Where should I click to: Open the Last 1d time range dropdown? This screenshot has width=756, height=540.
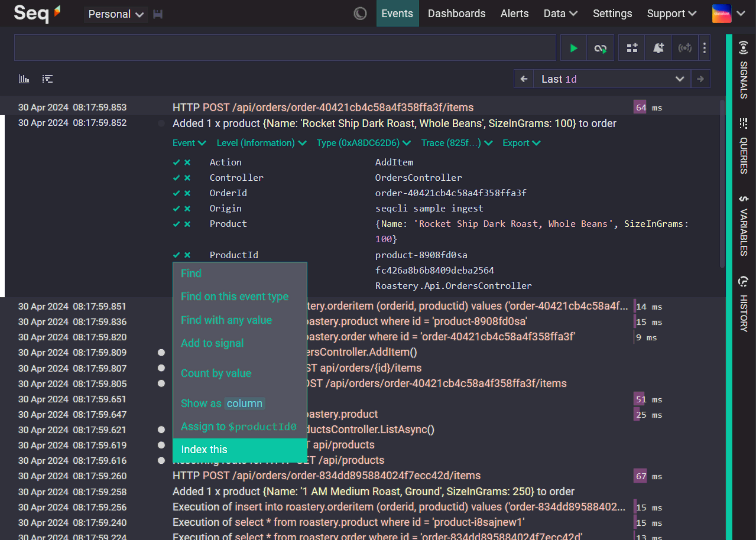click(612, 79)
